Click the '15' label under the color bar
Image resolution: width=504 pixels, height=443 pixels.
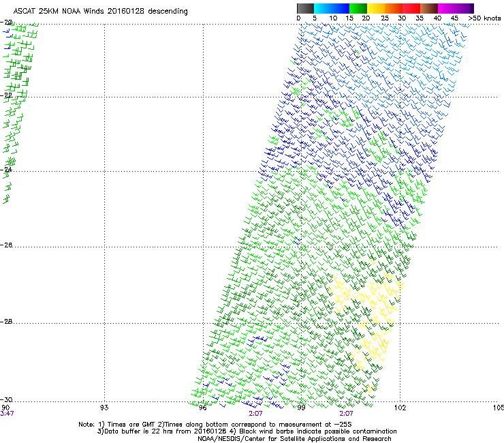(349, 18)
